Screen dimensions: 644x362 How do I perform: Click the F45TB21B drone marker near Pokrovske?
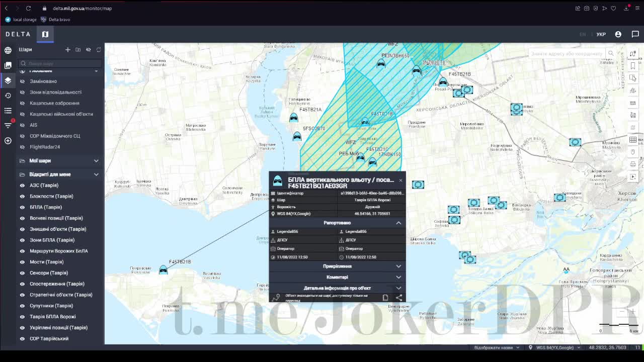(x=163, y=270)
